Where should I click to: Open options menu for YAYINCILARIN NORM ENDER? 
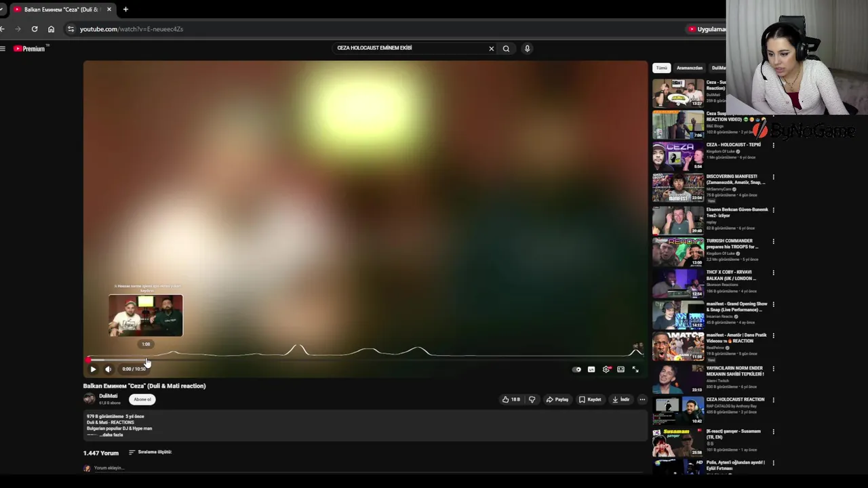[773, 369]
